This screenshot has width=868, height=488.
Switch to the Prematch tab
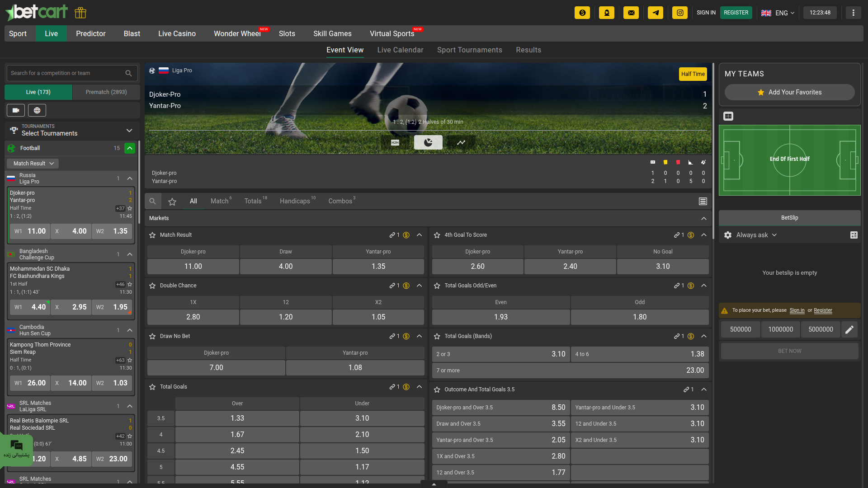coord(106,92)
